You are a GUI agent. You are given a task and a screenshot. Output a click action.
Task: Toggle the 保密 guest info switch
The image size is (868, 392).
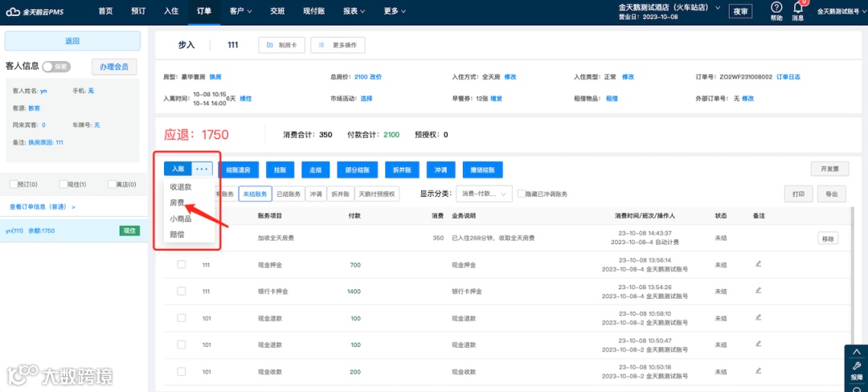click(56, 67)
